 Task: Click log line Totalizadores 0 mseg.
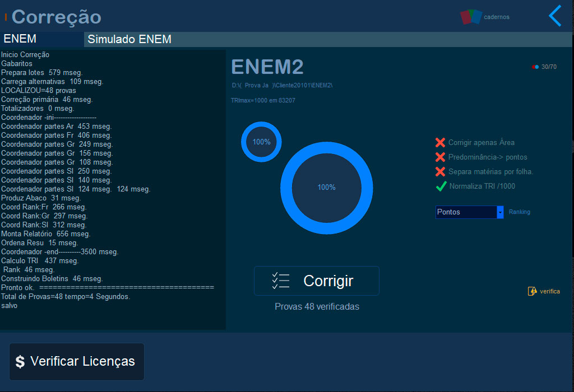click(38, 108)
